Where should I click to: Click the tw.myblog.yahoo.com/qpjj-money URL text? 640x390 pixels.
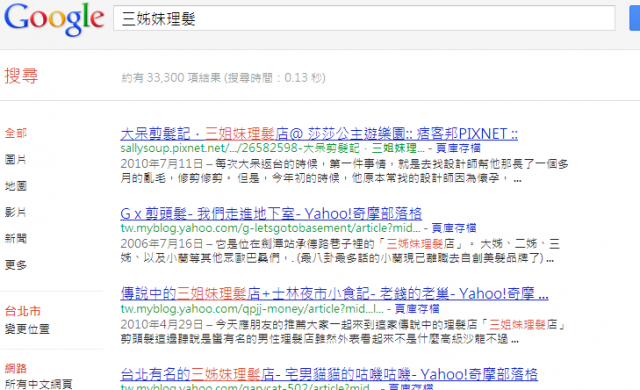[x=252, y=309]
